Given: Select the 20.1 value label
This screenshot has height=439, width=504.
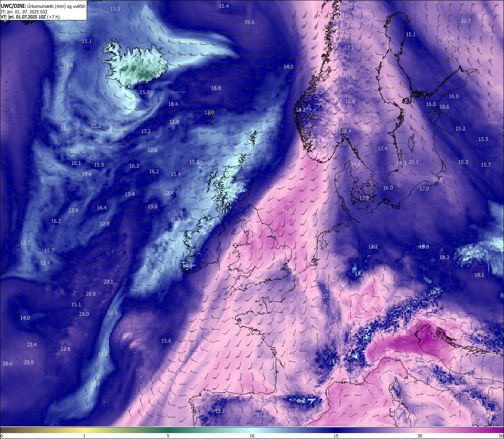Looking at the screenshot, I should pos(414,162).
